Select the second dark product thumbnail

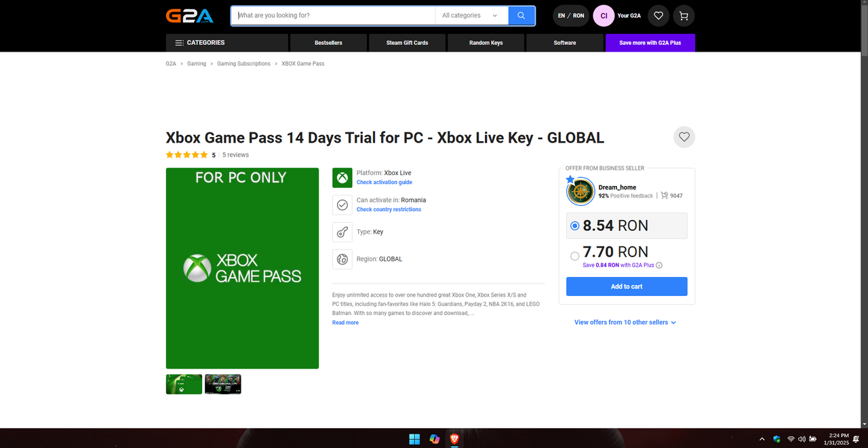tap(223, 384)
